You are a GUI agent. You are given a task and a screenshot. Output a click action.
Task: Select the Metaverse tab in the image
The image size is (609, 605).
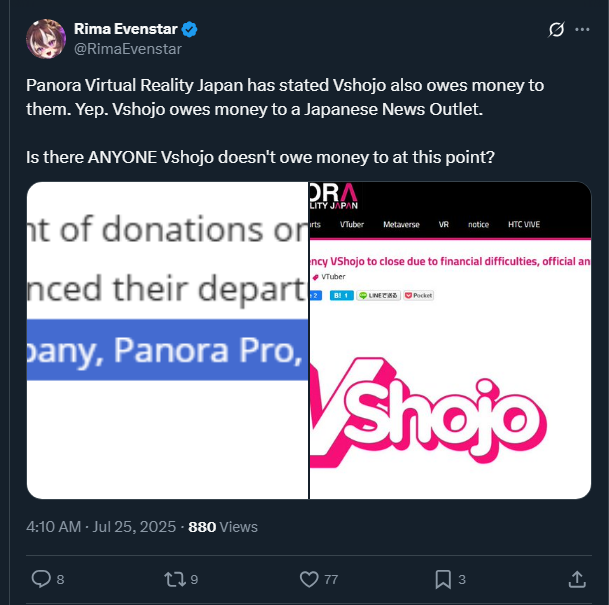401,224
